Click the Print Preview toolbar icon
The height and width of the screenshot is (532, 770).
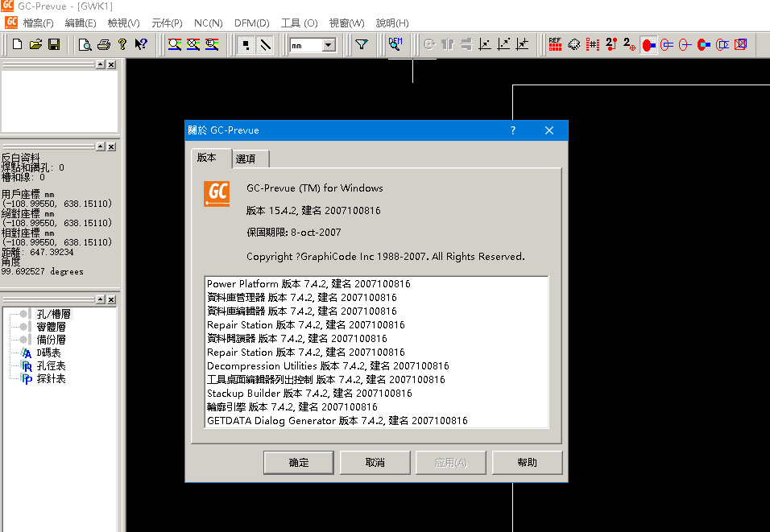85,44
